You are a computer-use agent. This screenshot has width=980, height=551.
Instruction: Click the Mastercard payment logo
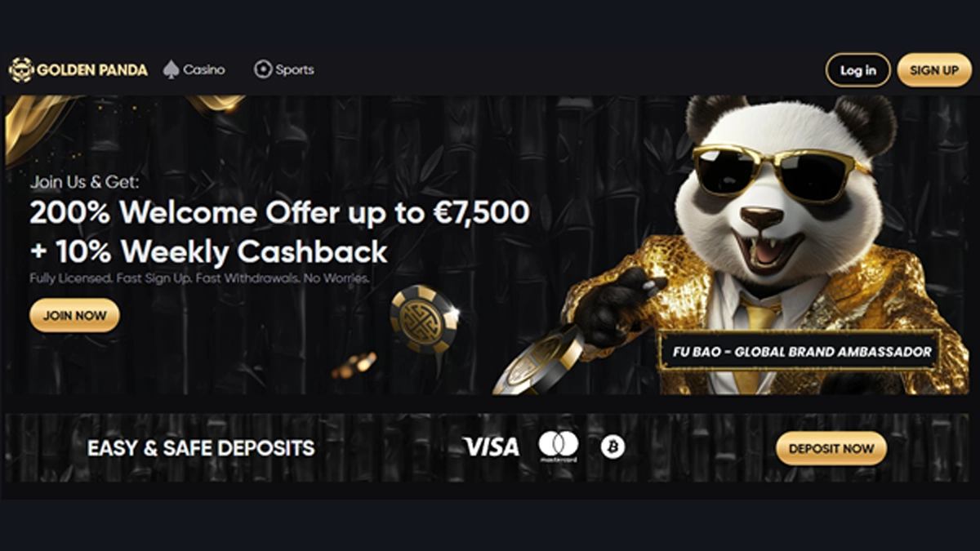tap(559, 447)
